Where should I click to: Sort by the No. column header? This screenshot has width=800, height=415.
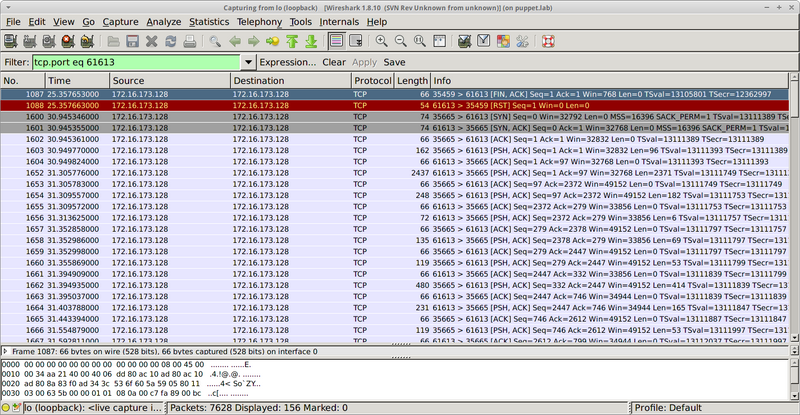coord(22,81)
